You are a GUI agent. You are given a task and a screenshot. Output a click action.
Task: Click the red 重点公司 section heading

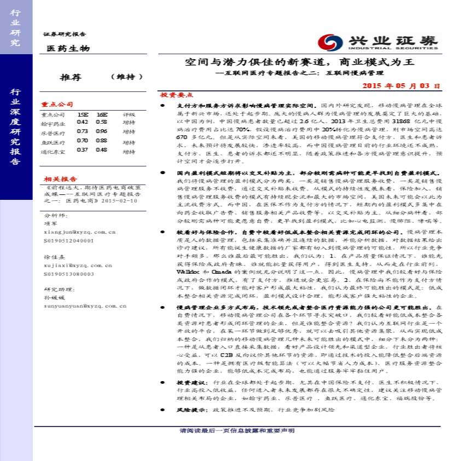pos(57,105)
